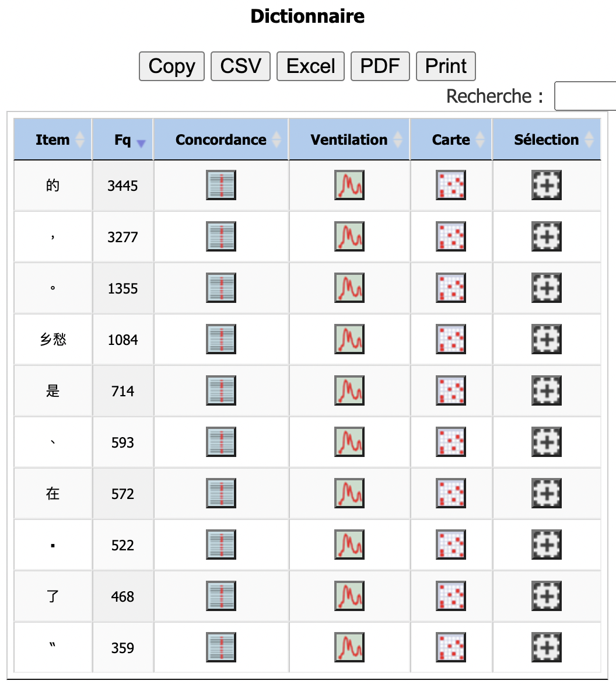Show ventilation graph for 乡愁
616x684 pixels.
(x=349, y=340)
